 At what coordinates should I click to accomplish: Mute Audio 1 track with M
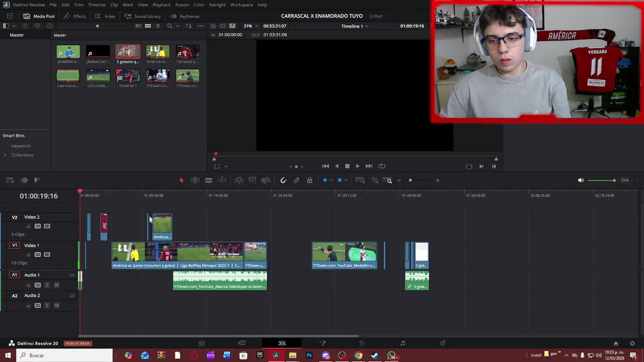pyautogui.click(x=56, y=285)
